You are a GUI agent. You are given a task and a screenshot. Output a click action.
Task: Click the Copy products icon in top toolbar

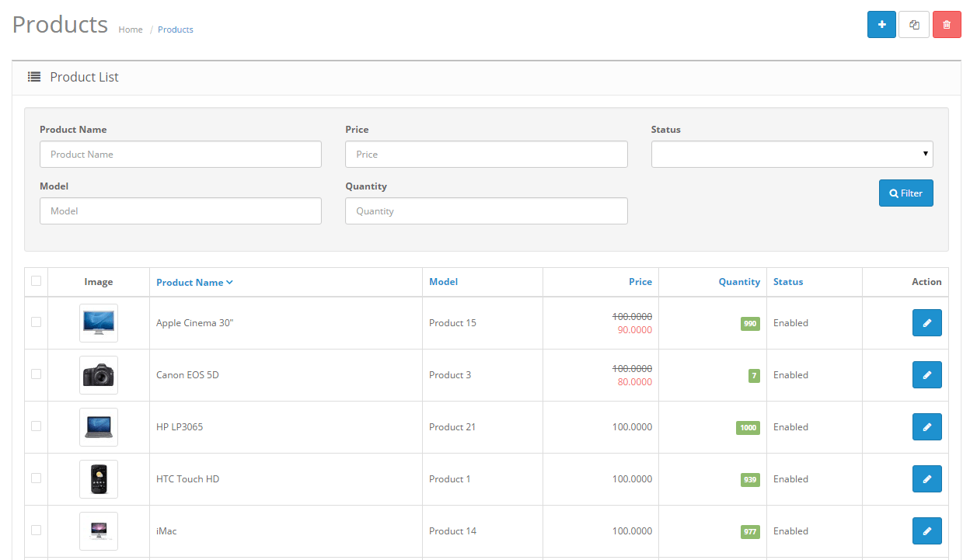914,24
